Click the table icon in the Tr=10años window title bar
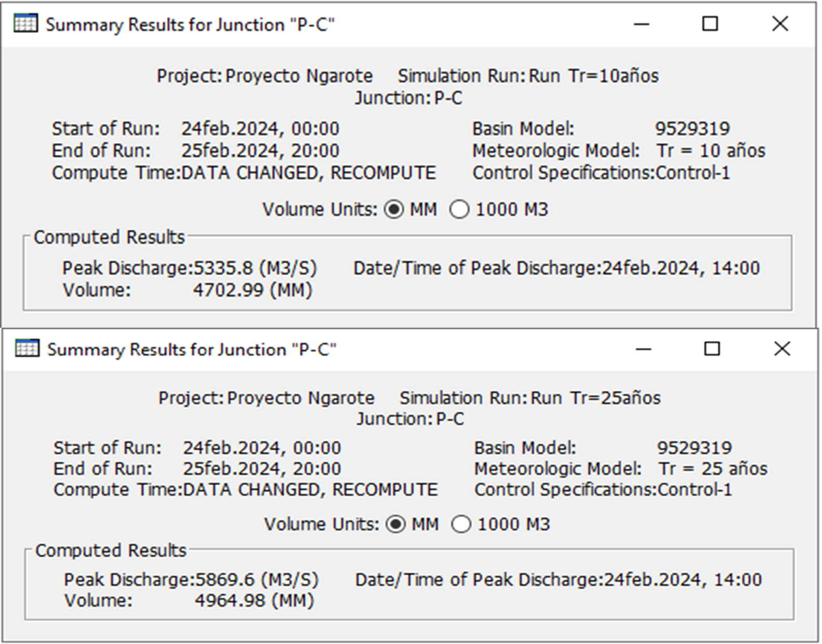Viewport: 822px width, 644px height. pos(25,24)
